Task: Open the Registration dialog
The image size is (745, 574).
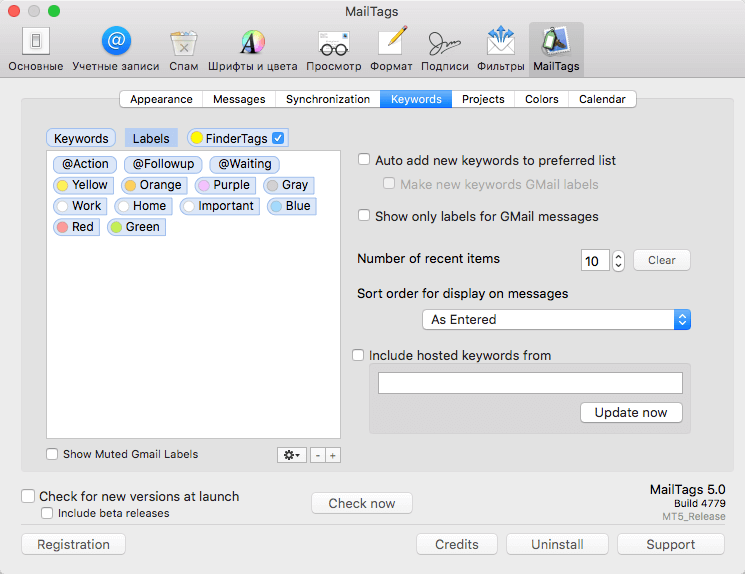Action: point(73,544)
